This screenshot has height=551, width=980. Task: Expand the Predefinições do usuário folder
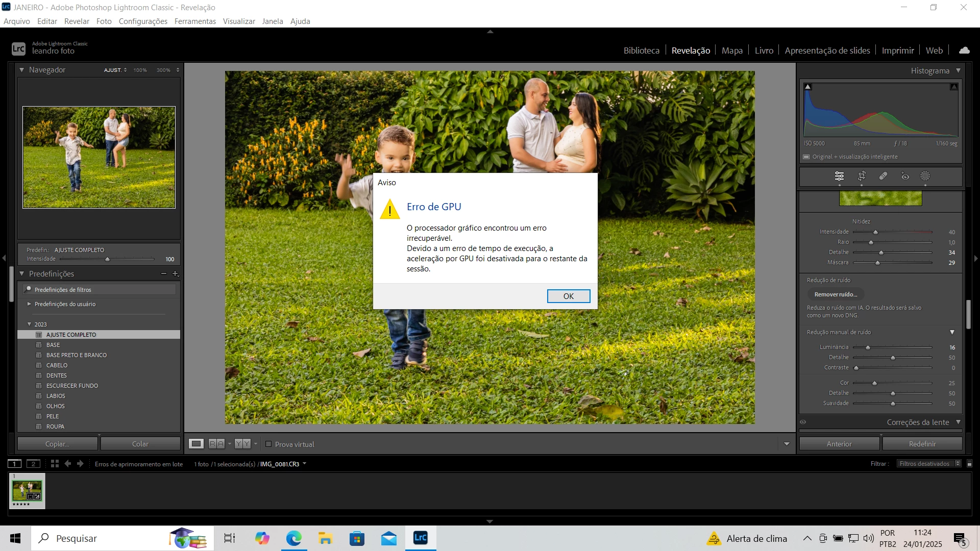[29, 304]
